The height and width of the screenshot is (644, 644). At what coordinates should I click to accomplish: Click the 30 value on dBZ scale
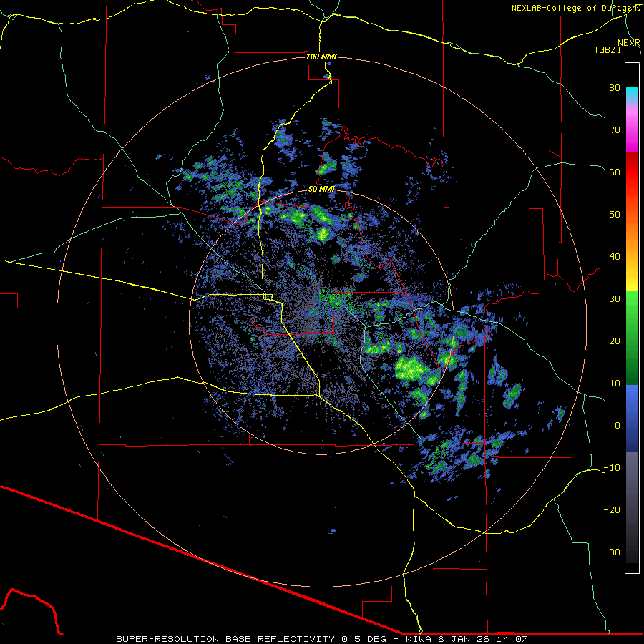(615, 298)
